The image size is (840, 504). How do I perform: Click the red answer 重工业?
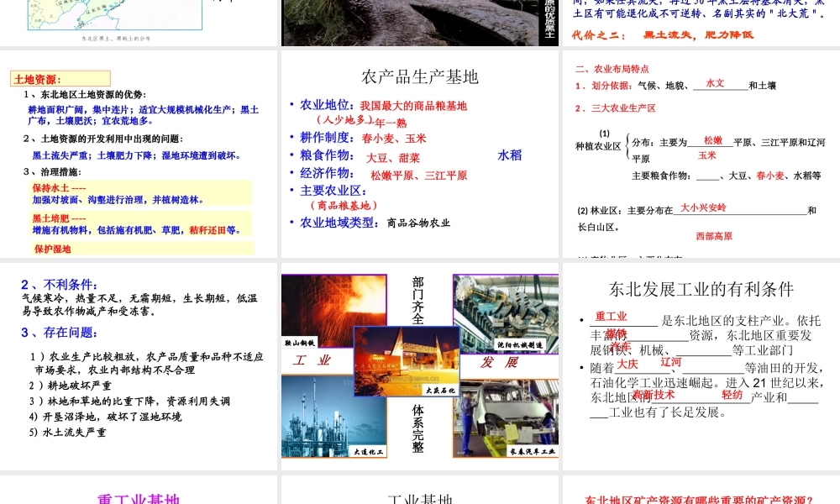tap(612, 317)
